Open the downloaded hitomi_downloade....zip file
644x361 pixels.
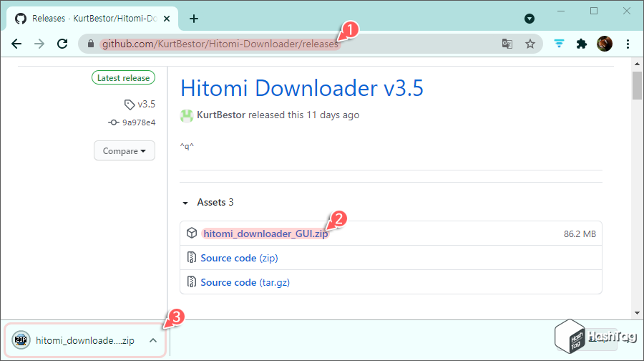[x=85, y=340]
